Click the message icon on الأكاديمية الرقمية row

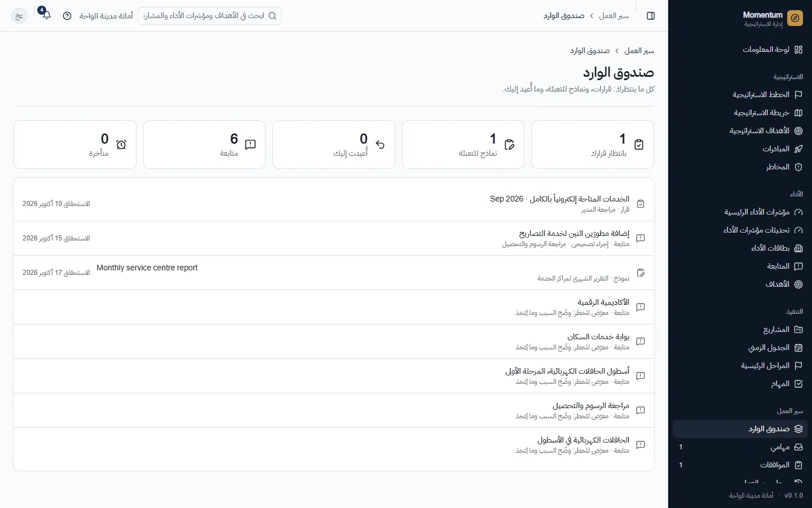(x=641, y=307)
